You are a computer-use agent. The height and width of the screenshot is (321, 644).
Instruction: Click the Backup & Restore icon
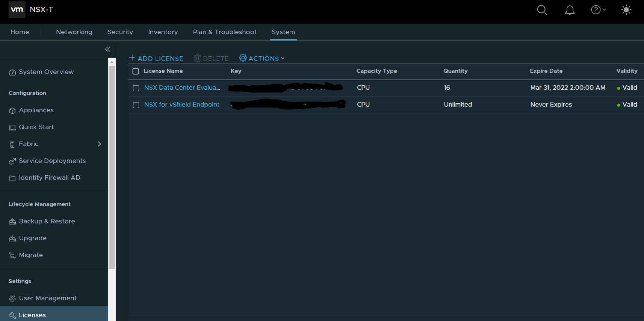point(12,222)
